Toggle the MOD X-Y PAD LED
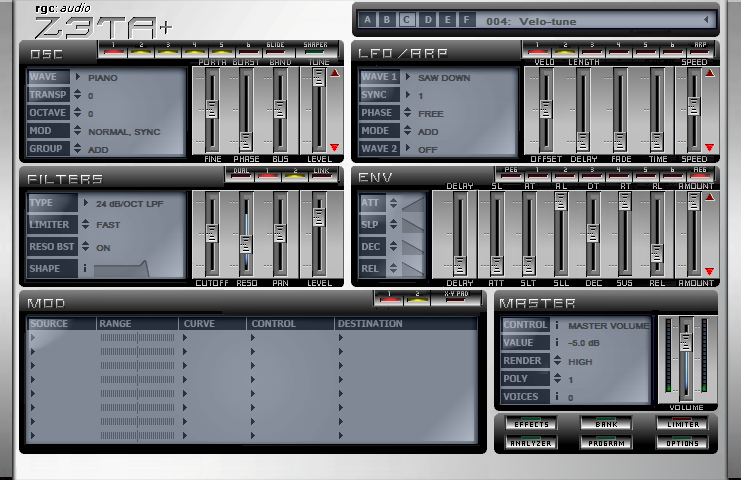The image size is (741, 480). [x=456, y=298]
